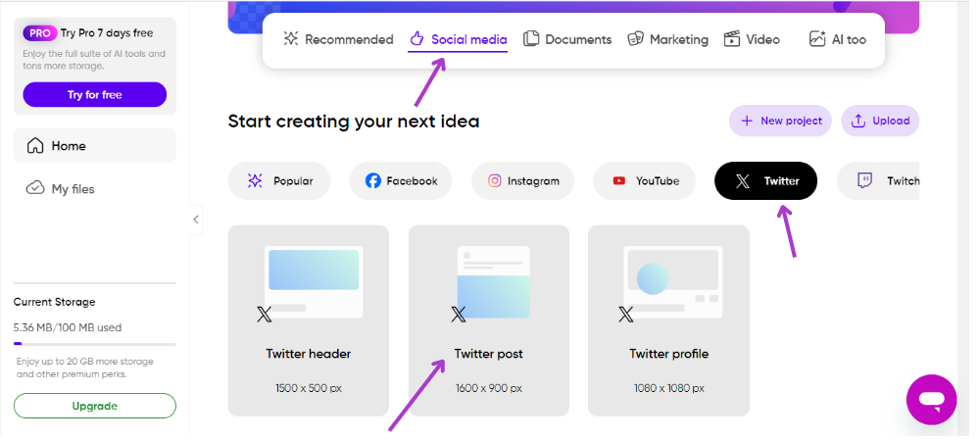
Task: Click the Marketing cards icon
Action: click(635, 39)
